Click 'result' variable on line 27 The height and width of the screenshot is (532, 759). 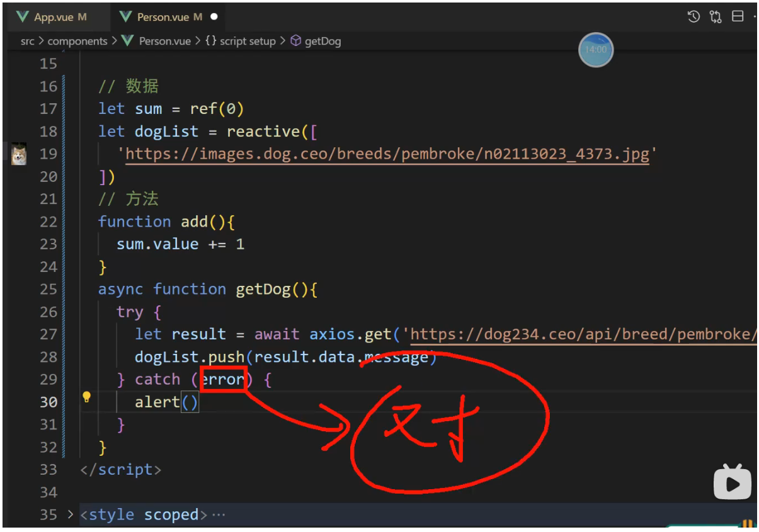click(x=199, y=334)
